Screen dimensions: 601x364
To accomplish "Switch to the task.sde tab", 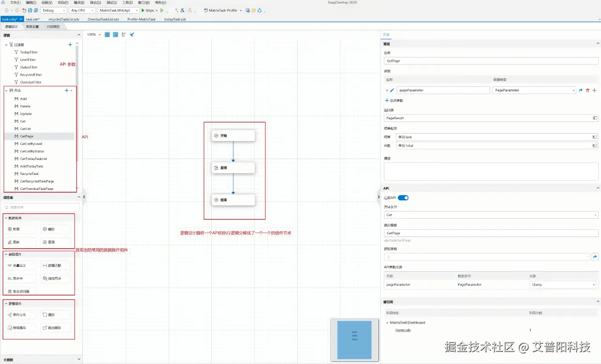I will click(33, 19).
